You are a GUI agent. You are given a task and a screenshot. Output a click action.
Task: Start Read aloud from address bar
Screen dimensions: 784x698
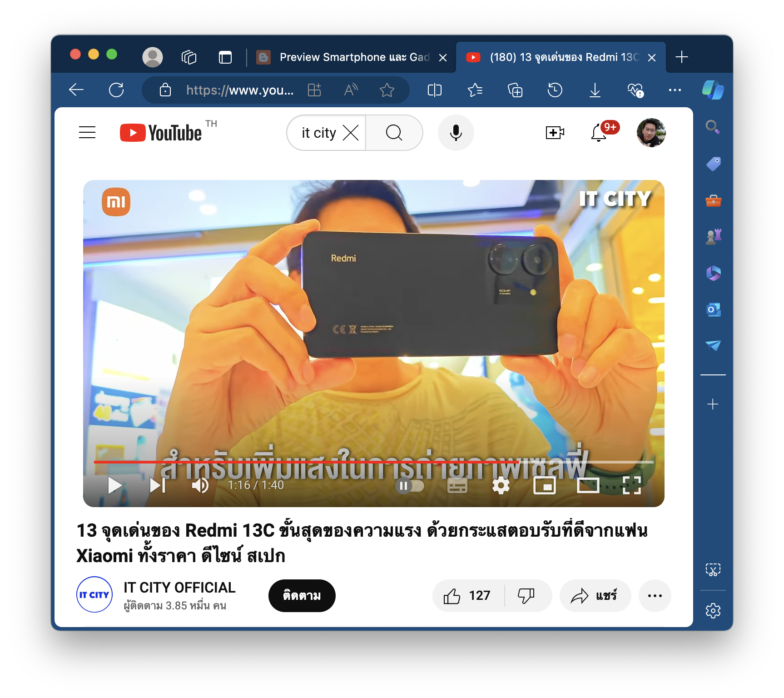351,90
